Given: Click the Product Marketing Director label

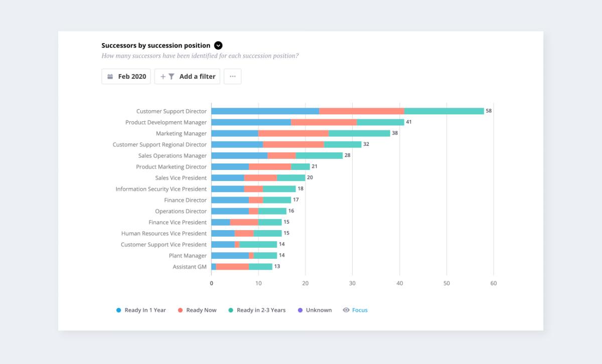Looking at the screenshot, I should tap(172, 166).
